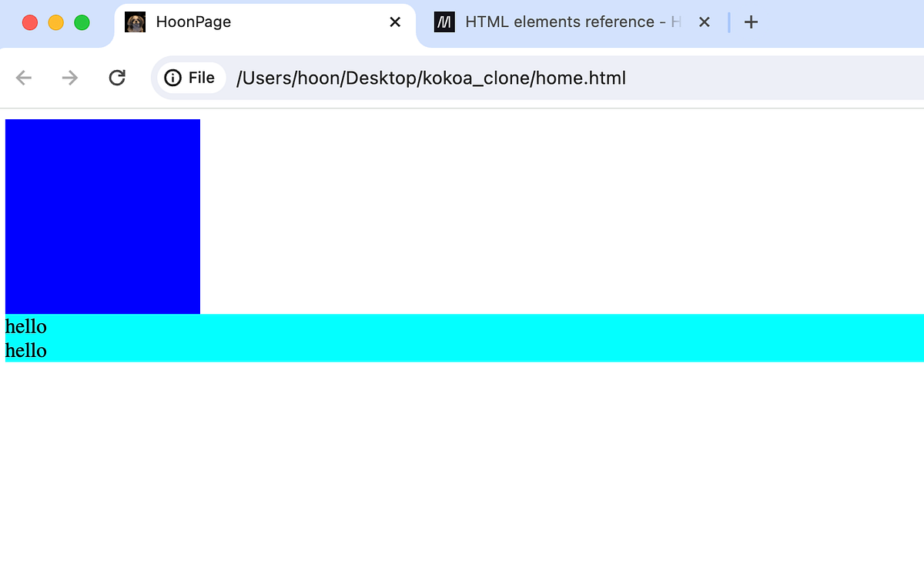The height and width of the screenshot is (584, 924).
Task: Click the blue square box
Action: point(102,215)
